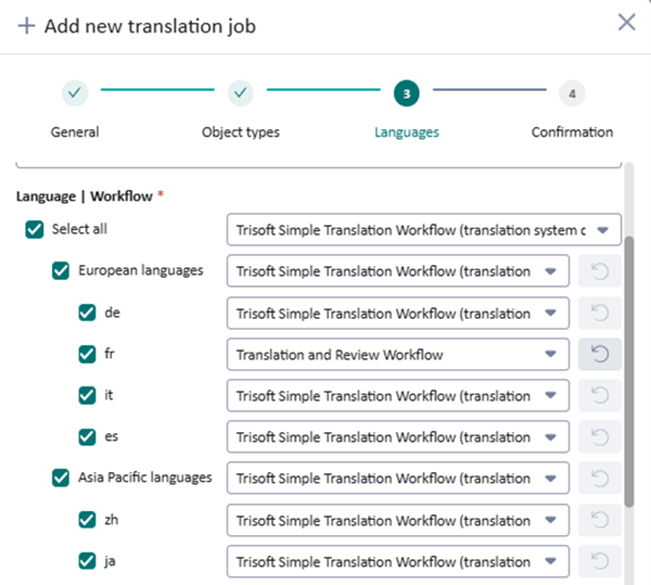Deselect the ja language checkbox

tap(88, 561)
